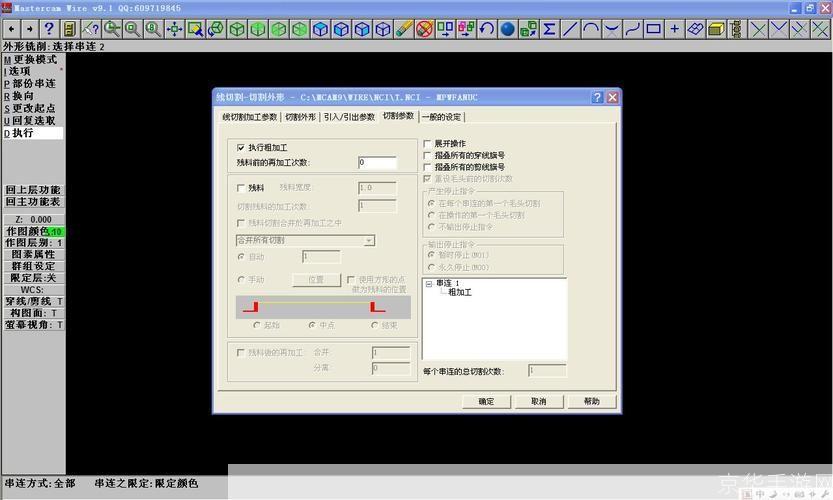Select the spline curve tool icon
Image resolution: width=833 pixels, height=500 pixels.
633,29
